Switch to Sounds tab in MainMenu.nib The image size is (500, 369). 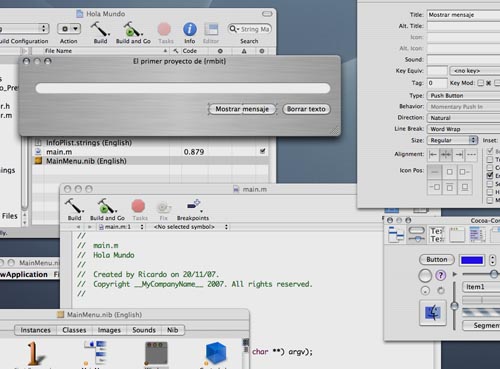click(x=144, y=330)
